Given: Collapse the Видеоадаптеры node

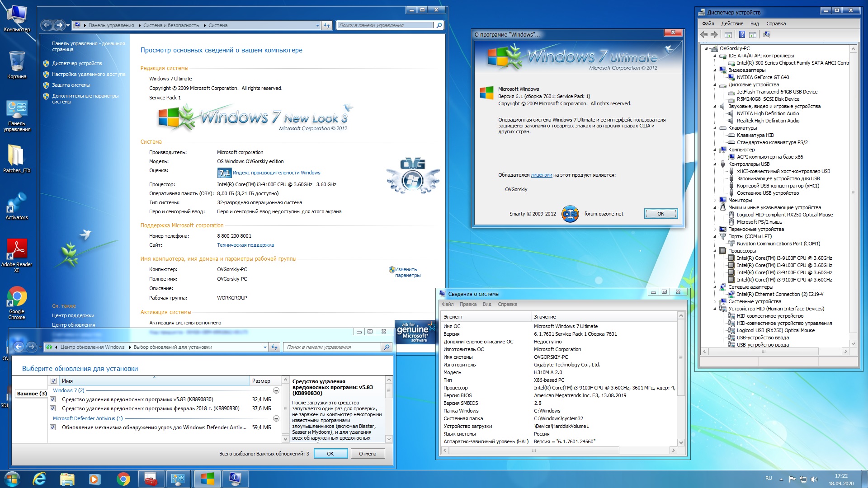Looking at the screenshot, I should pos(715,70).
